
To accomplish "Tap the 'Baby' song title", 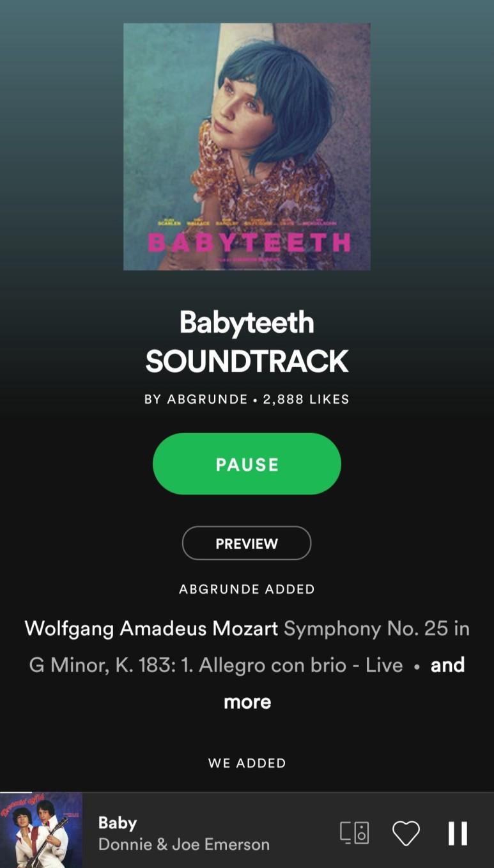I will [x=118, y=823].
